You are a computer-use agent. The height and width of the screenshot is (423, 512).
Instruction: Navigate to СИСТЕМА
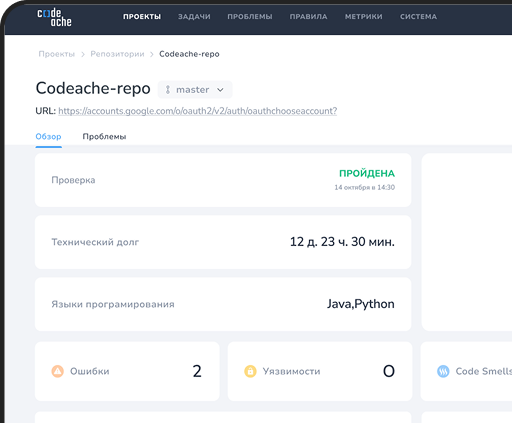[418, 17]
